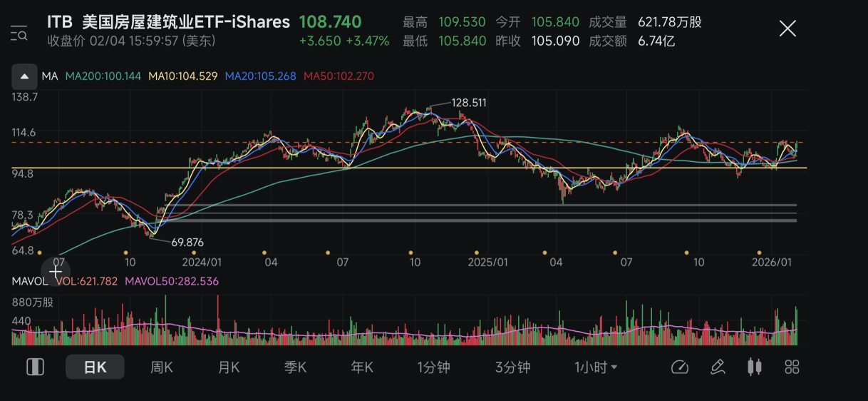Screen dimensions: 868x401
Task: Open the stock search list icon
Action: click(19, 33)
